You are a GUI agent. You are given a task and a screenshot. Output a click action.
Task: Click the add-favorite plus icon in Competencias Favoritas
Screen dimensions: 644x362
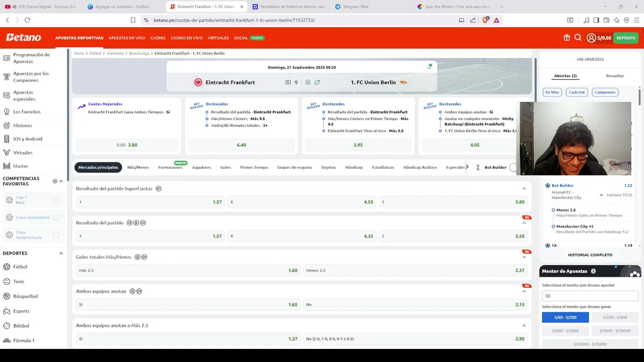tap(55, 181)
